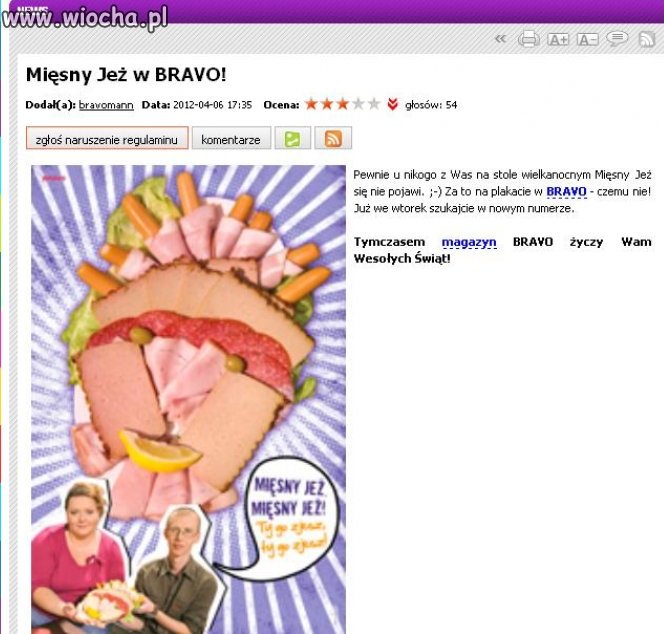Screen dimensions: 664x634
Task: Click the back double-arrow icon
Action: pyautogui.click(x=501, y=39)
